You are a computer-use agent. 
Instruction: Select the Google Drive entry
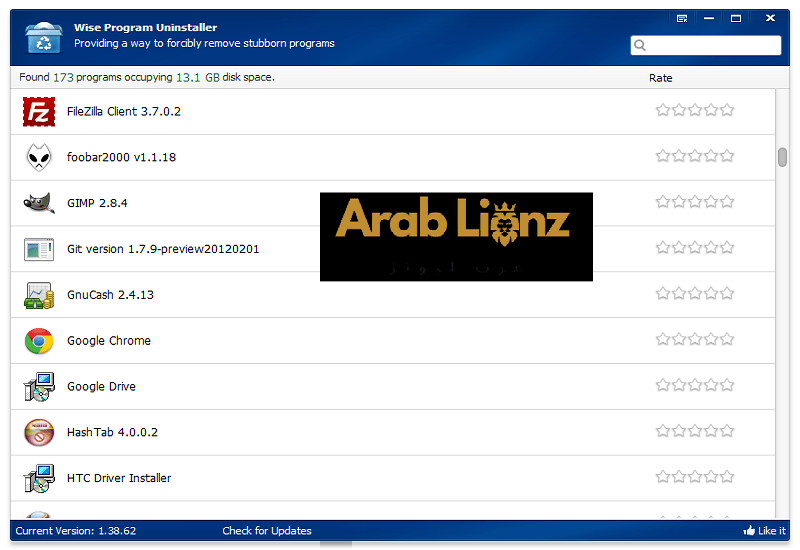[x=393, y=387]
